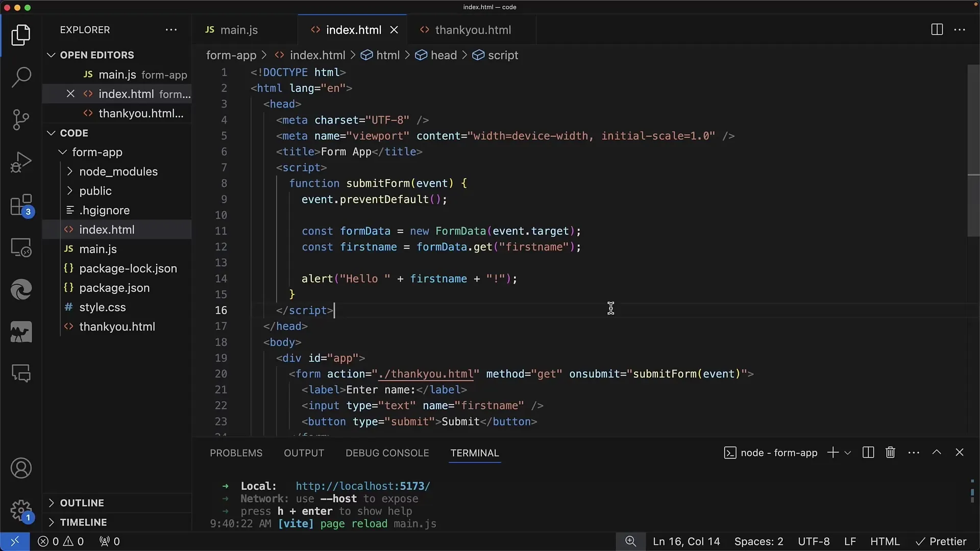Click the localhost URL in terminal
This screenshot has width=980, height=551.
(363, 486)
